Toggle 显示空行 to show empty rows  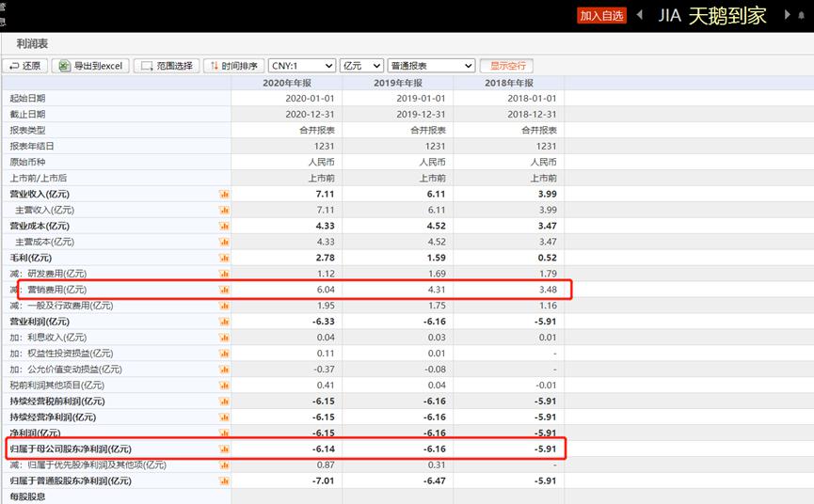coord(506,66)
